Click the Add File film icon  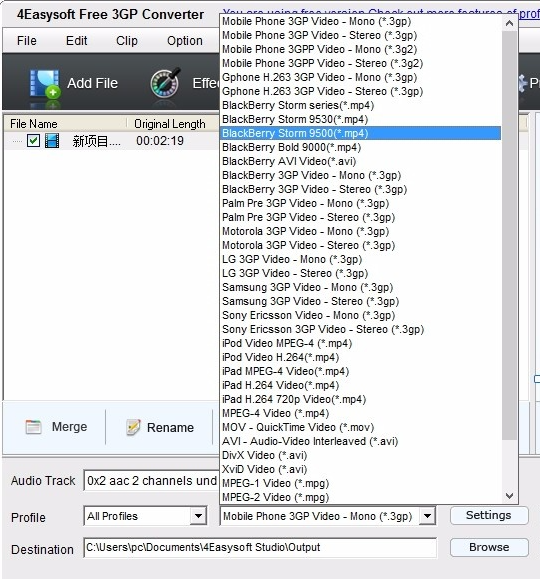45,84
